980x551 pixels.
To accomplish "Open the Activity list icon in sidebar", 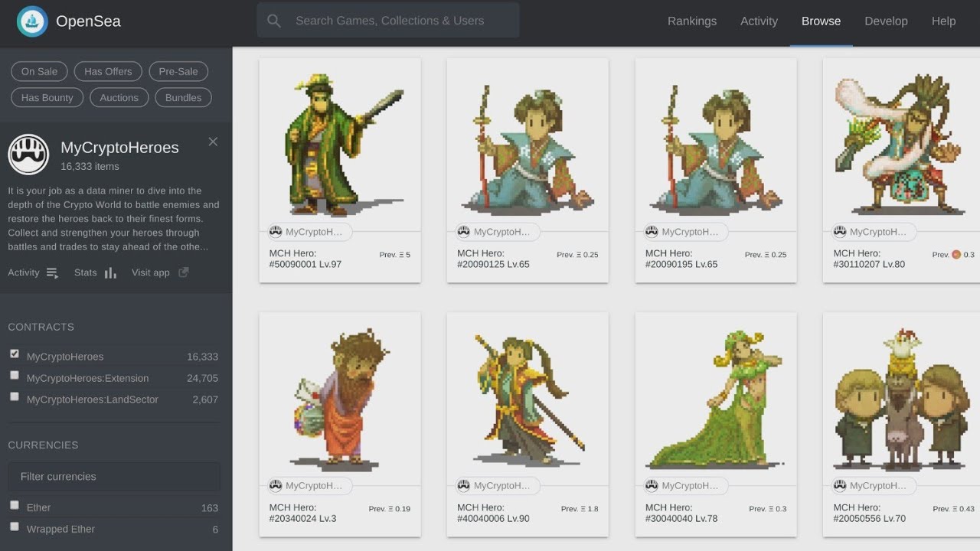I will (52, 273).
